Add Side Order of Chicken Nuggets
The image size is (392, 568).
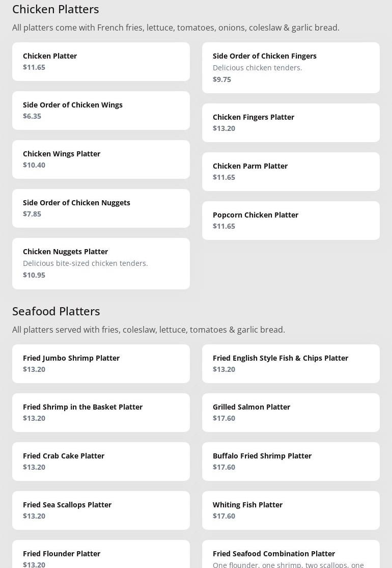[101, 208]
